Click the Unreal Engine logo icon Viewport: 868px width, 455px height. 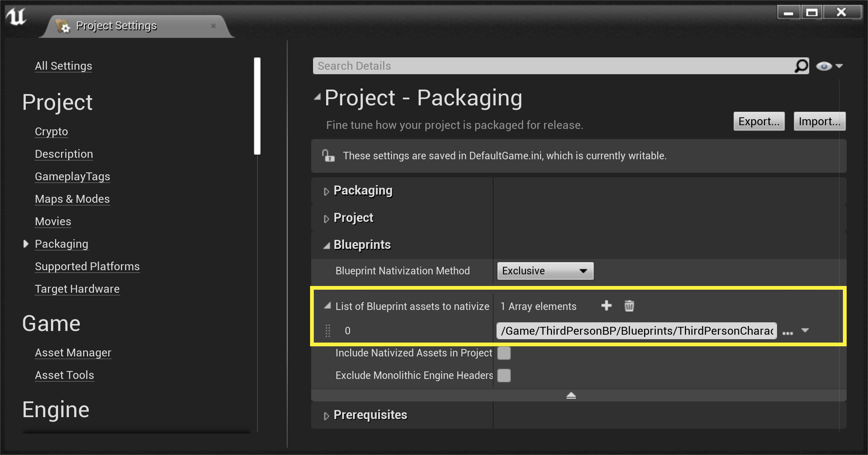16,17
